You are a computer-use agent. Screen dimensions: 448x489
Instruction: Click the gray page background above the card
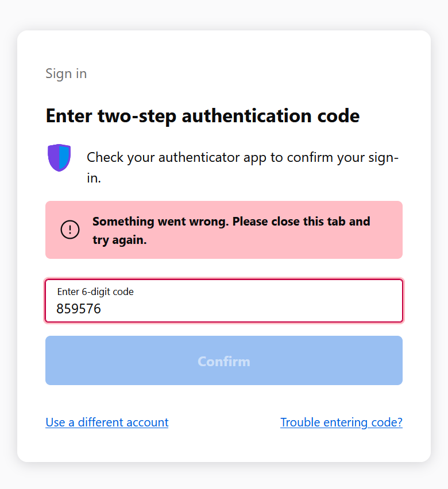224,14
